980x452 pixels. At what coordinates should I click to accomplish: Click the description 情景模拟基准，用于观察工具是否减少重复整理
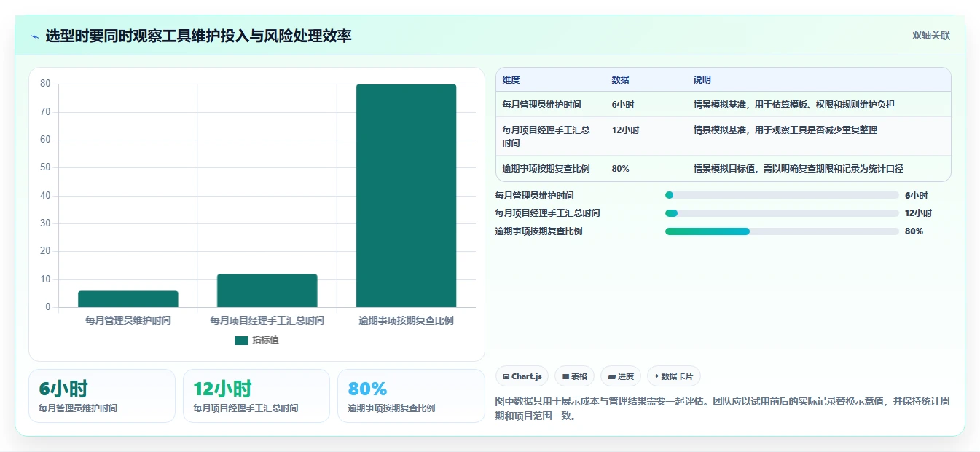(785, 130)
